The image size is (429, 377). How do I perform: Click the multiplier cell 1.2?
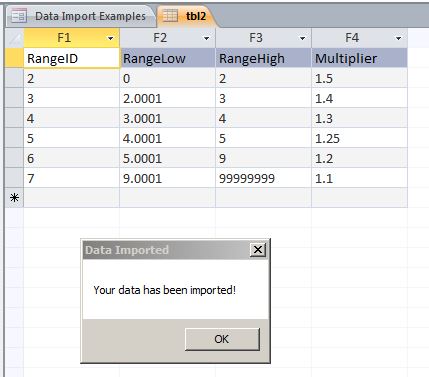coord(359,158)
